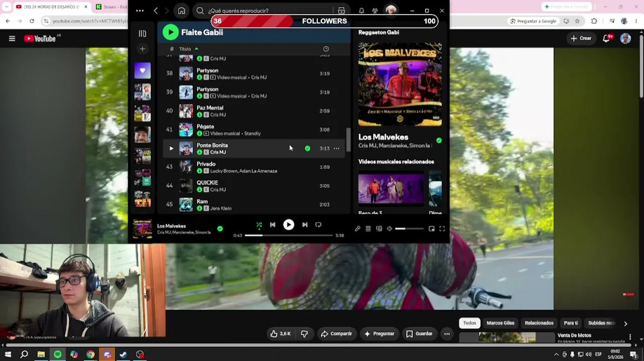Adjust the Spotify volume slider
The height and width of the screenshot is (361, 644).
[409, 229]
